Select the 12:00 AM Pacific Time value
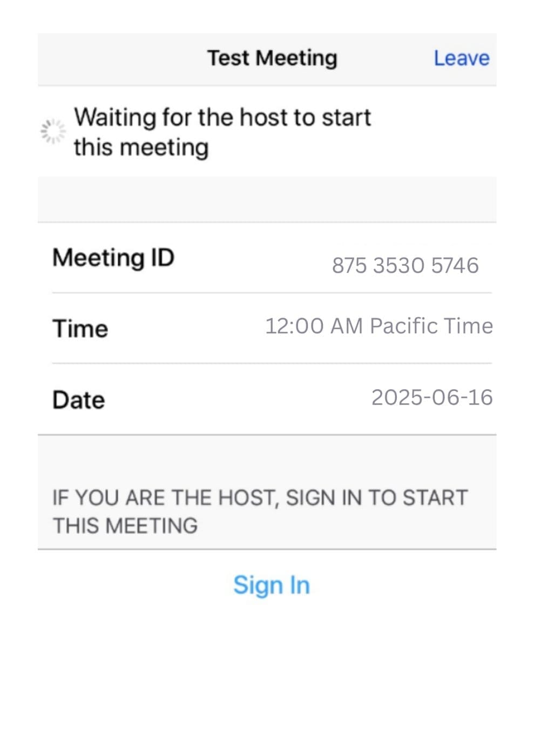Image resolution: width=534 pixels, height=756 pixels. 379,326
